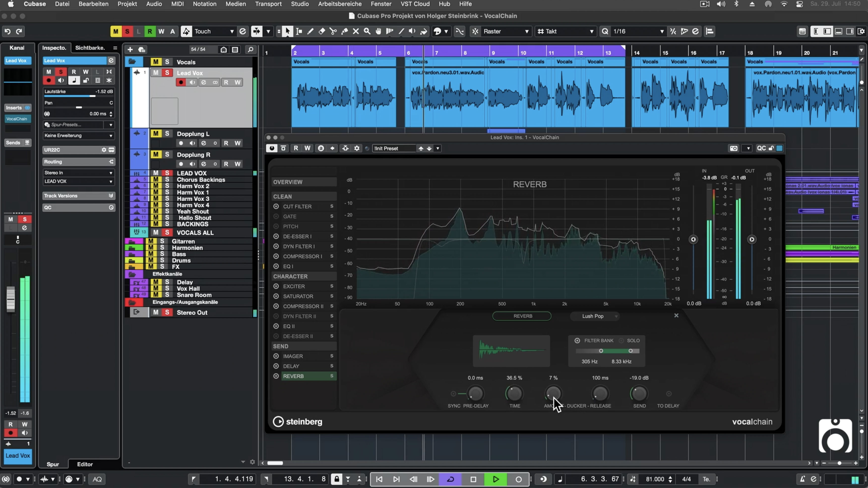Click the metronome click icon in transport
Image resolution: width=868 pixels, height=488 pixels.
[802, 479]
